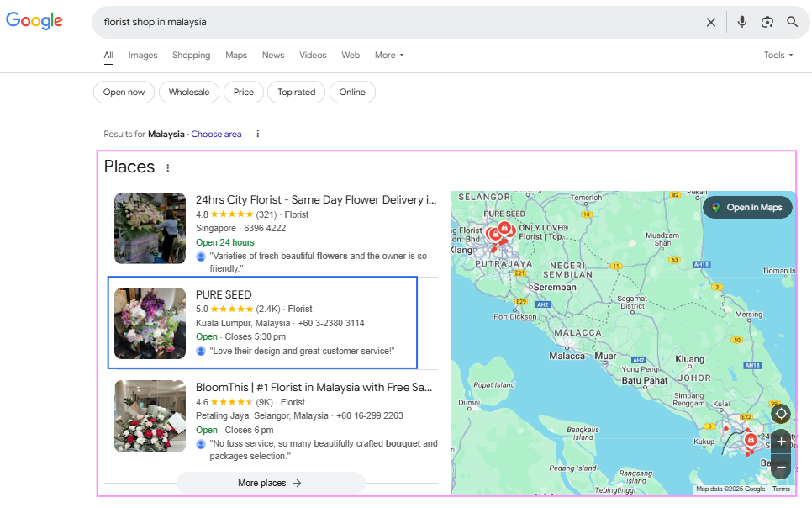
Task: Click the magnifying glass search icon
Action: click(792, 22)
